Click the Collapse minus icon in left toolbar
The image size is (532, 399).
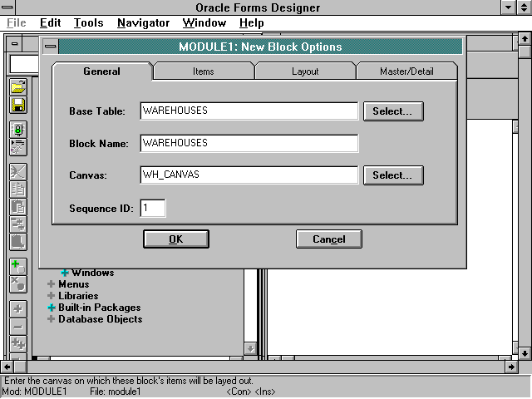point(17,327)
